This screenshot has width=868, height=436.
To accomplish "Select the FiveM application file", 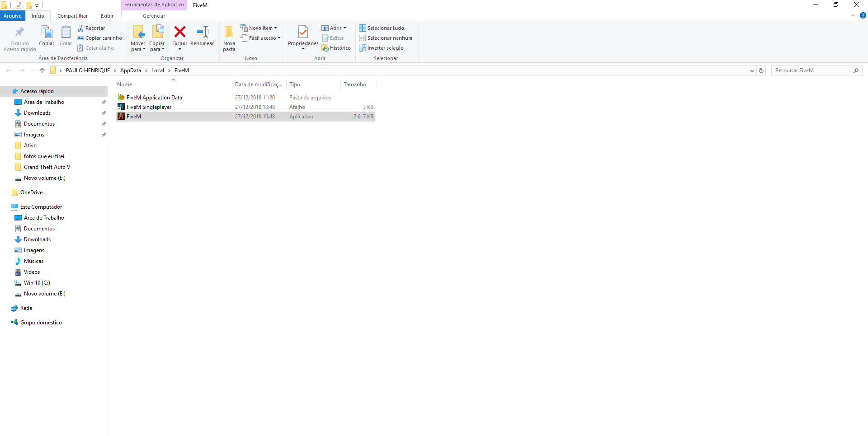I will [x=245, y=117].
